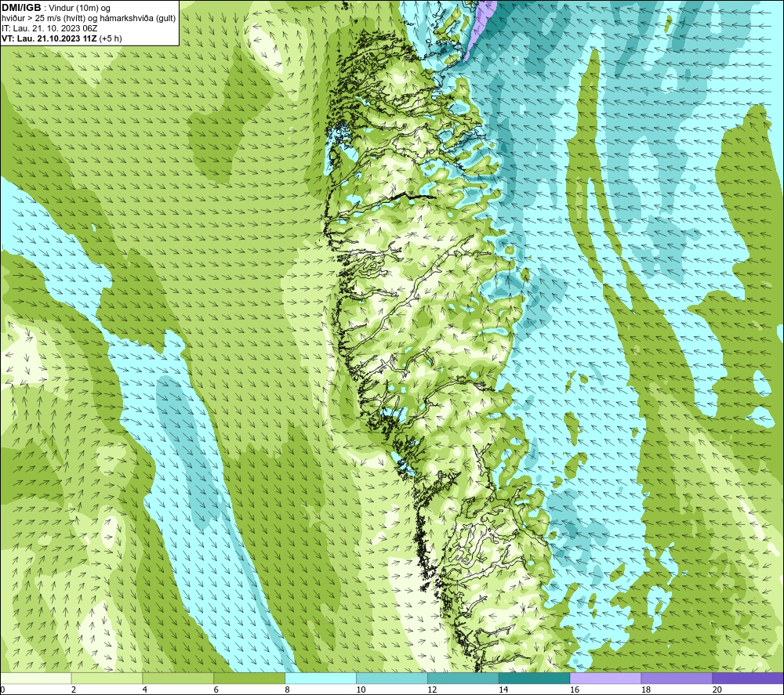Click the "20" scale label
This screenshot has height=695, width=784.
pos(717,690)
